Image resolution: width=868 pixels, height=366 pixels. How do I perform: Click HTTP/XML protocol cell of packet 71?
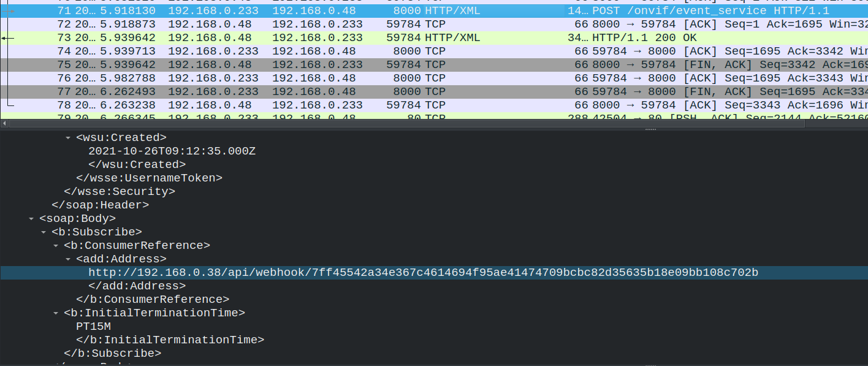pyautogui.click(x=452, y=11)
